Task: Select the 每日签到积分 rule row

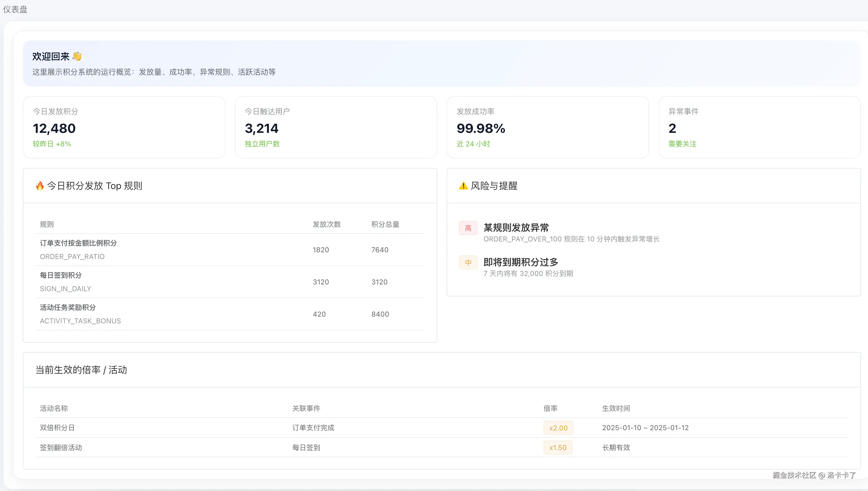Action: (61, 275)
